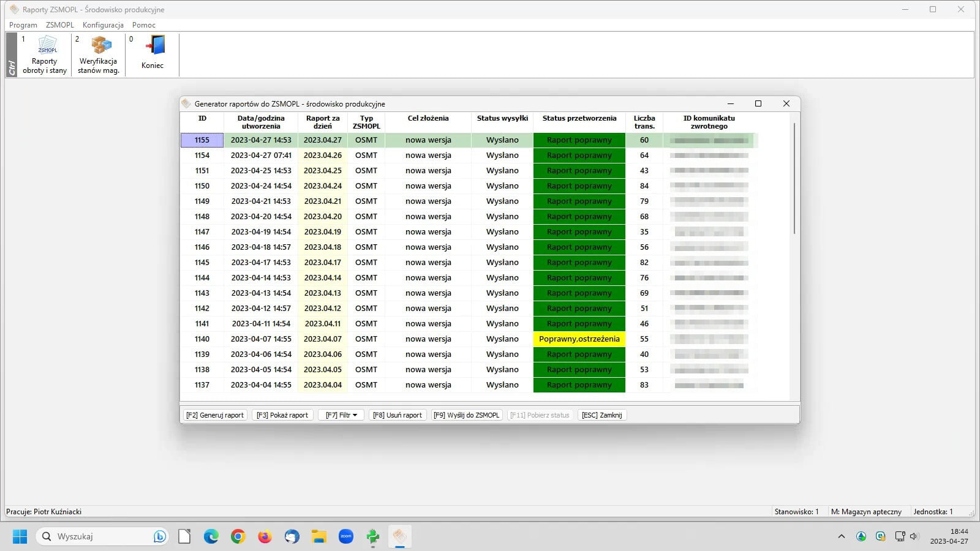Open Raporty ZSMOPL taskbar app icon
The height and width of the screenshot is (551, 980).
[x=399, y=537]
